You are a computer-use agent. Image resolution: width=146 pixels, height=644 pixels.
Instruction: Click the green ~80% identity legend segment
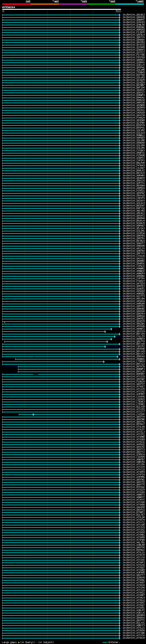click(101, 4)
